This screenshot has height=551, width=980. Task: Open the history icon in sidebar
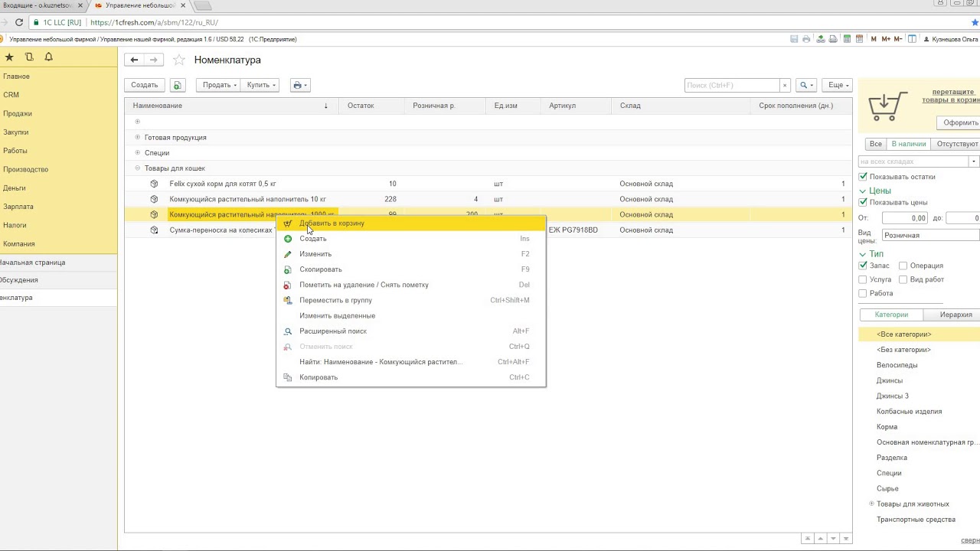[29, 57]
